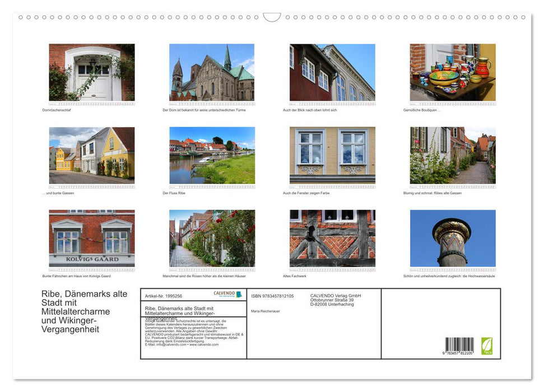Click the Artikel-Nr. 1995256 field
This screenshot has height=392, width=544.
click(x=162, y=295)
